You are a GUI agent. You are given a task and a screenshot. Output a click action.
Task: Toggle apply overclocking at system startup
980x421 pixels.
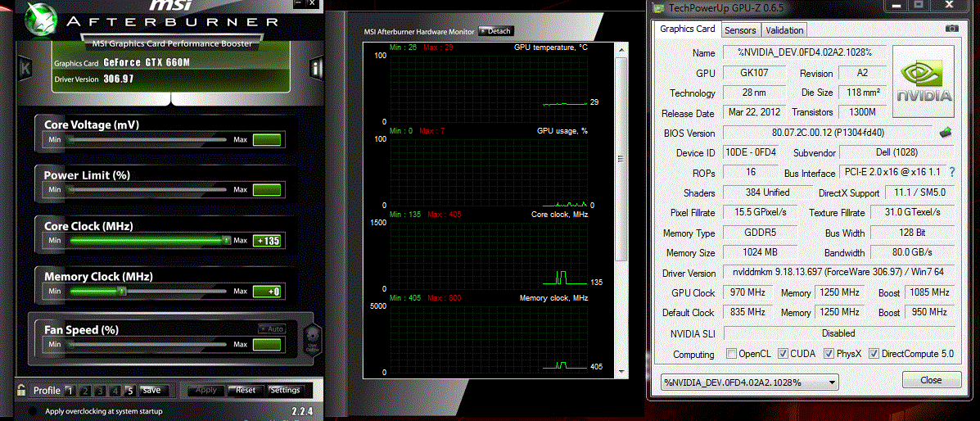(33, 412)
